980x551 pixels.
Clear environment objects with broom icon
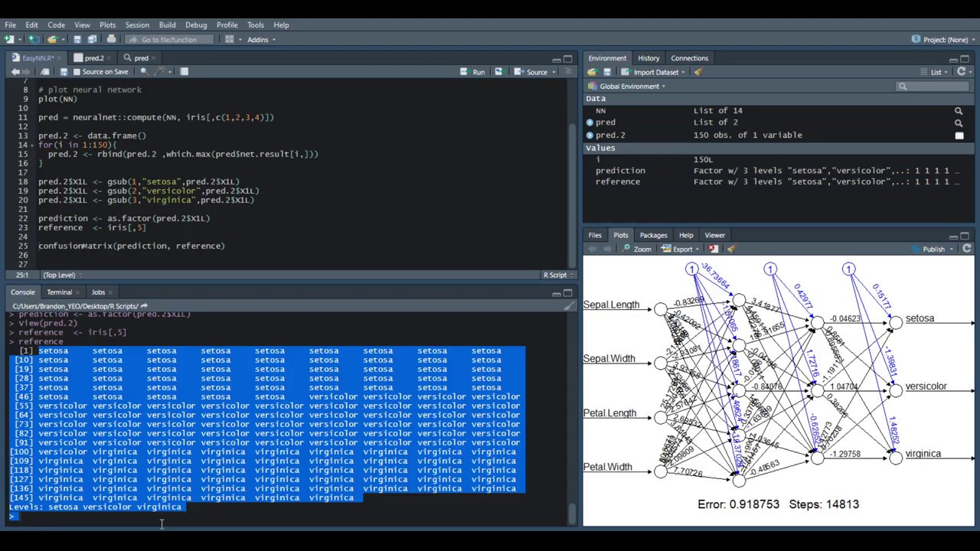[x=698, y=72]
